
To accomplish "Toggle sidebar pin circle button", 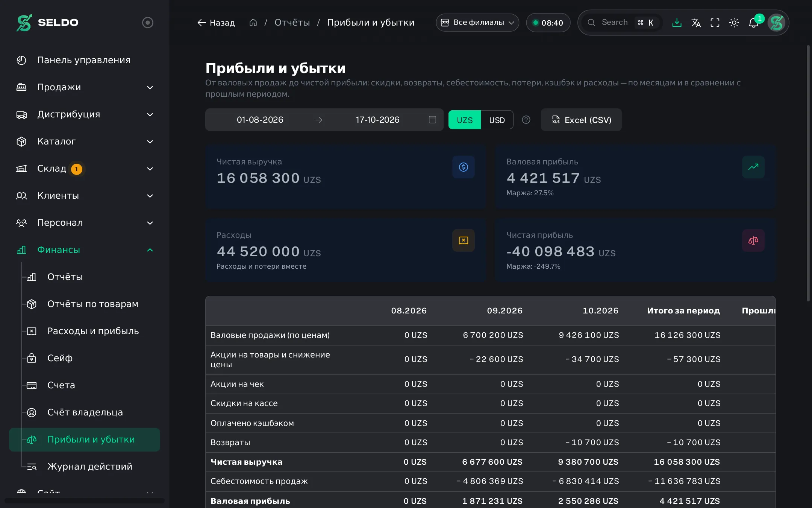I will (x=148, y=23).
